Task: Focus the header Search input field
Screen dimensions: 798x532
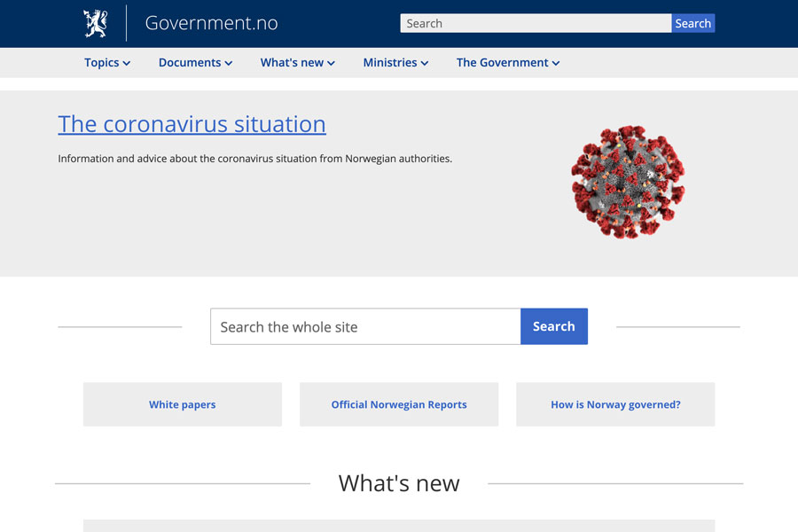Action: (x=536, y=23)
